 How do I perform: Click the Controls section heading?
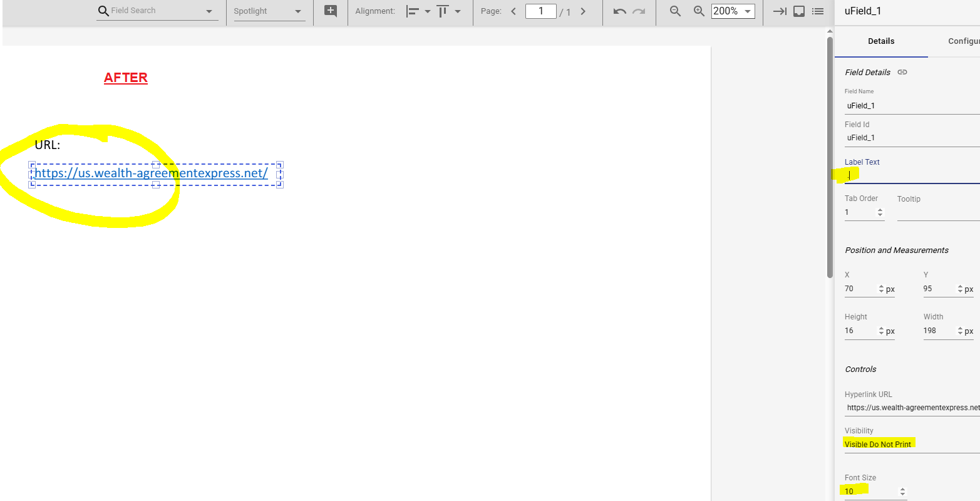(861, 369)
